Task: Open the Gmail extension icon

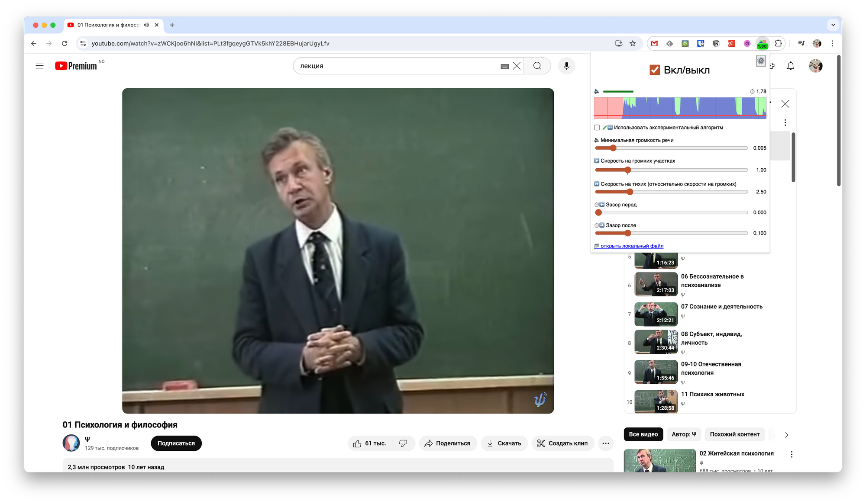Action: pos(654,43)
